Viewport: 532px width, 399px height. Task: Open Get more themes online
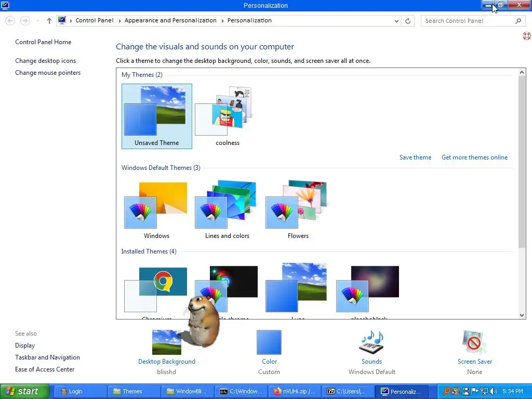pyautogui.click(x=475, y=157)
